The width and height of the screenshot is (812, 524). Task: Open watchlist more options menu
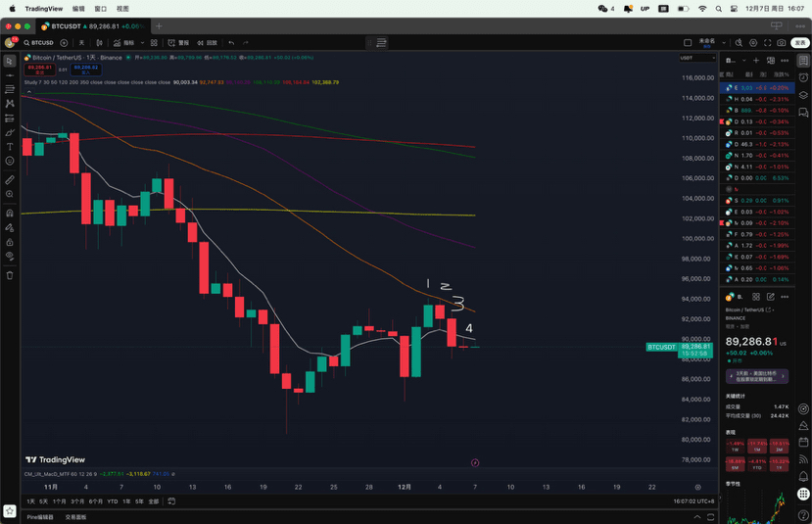785,61
